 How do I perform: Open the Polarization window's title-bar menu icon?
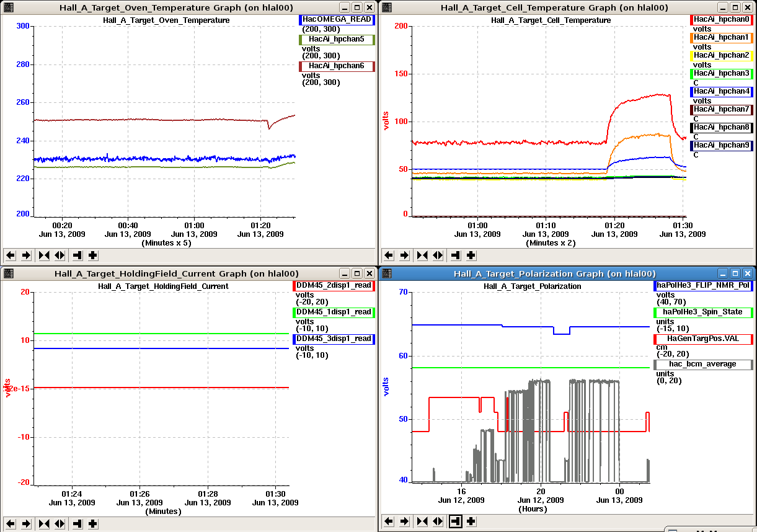(x=386, y=273)
